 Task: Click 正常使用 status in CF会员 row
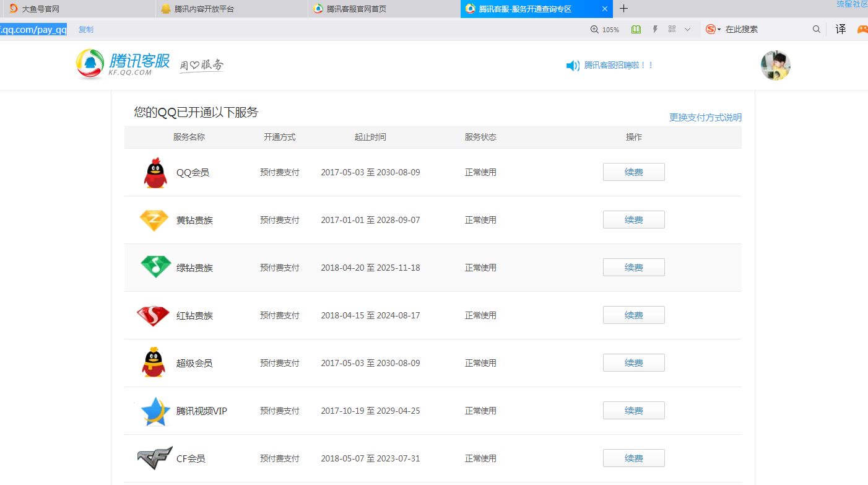[x=480, y=458]
